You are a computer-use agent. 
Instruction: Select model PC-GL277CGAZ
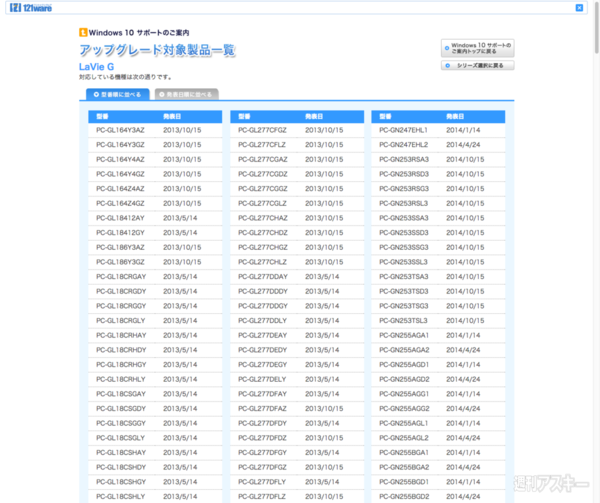tap(262, 159)
